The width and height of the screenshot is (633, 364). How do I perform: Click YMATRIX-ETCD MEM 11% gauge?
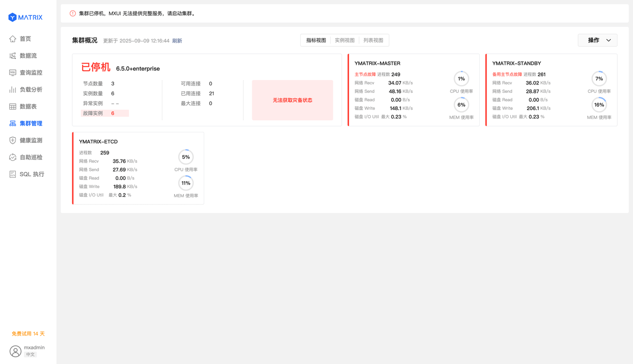[186, 183]
